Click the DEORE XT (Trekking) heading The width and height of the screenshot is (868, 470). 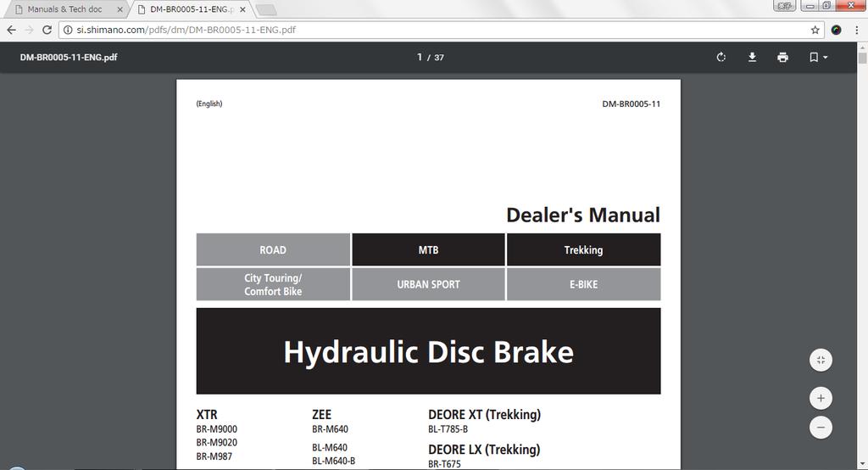point(484,415)
